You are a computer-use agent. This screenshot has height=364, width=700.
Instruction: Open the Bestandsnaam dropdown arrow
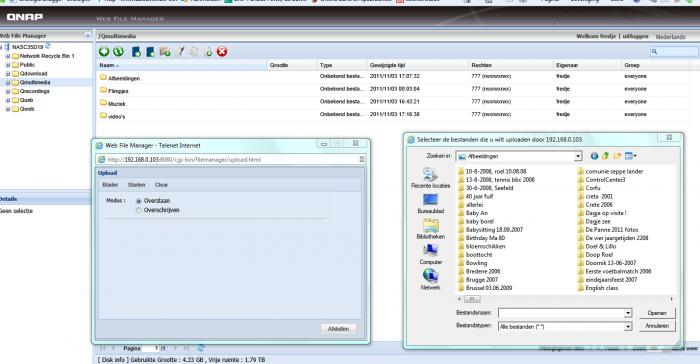tap(628, 313)
